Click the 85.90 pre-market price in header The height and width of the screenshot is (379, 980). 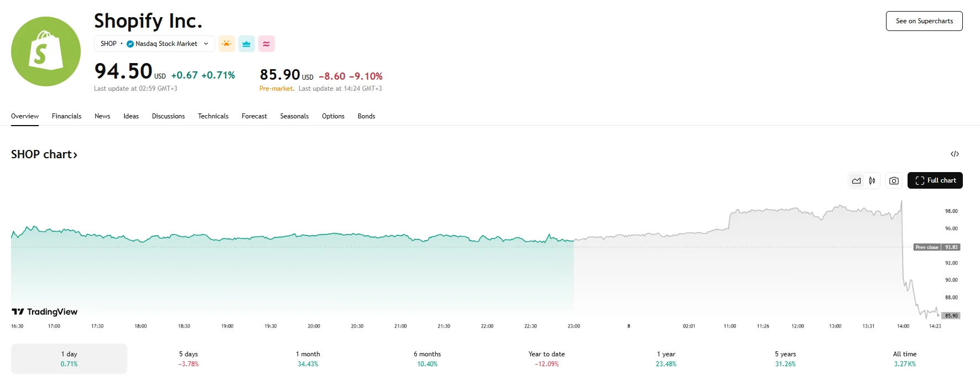[280, 75]
